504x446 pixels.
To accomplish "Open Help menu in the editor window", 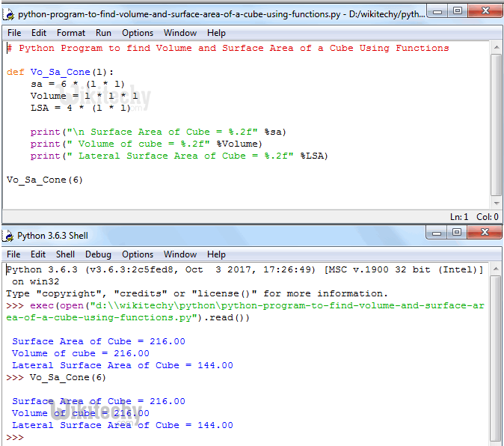I will (216, 33).
